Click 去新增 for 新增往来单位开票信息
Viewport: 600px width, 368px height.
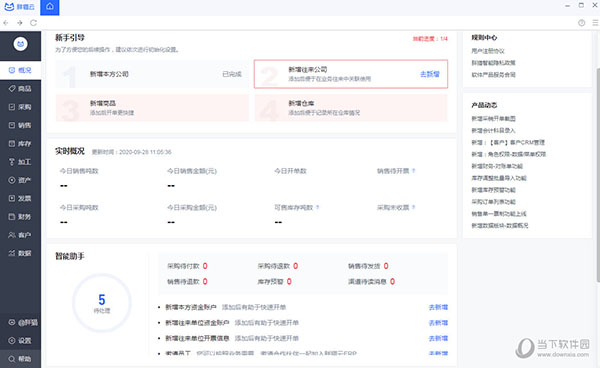point(438,339)
